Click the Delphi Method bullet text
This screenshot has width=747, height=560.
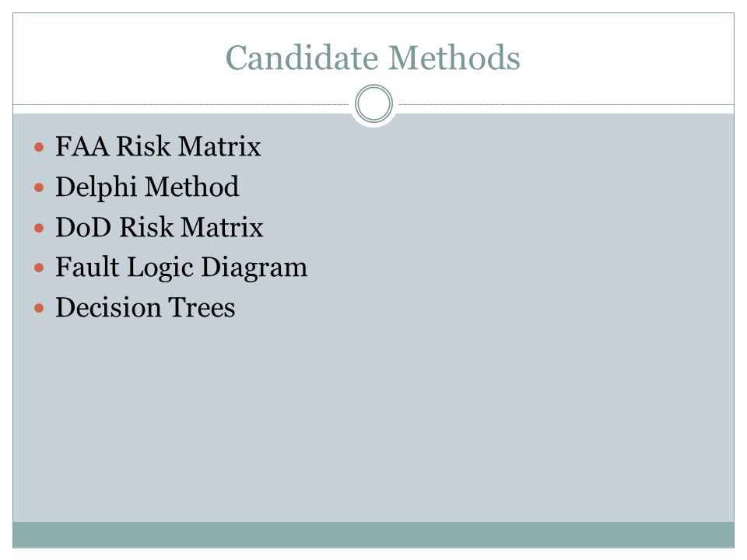pos(147,187)
